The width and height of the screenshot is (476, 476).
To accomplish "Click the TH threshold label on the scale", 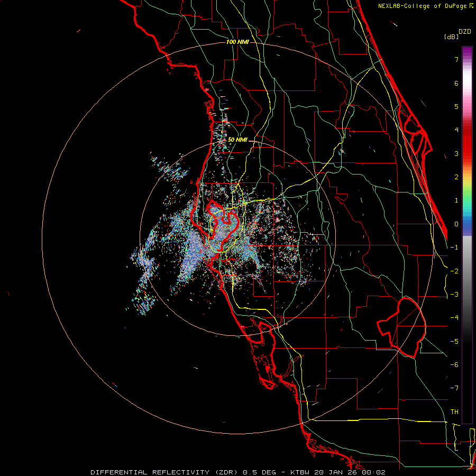I will coord(454,412).
